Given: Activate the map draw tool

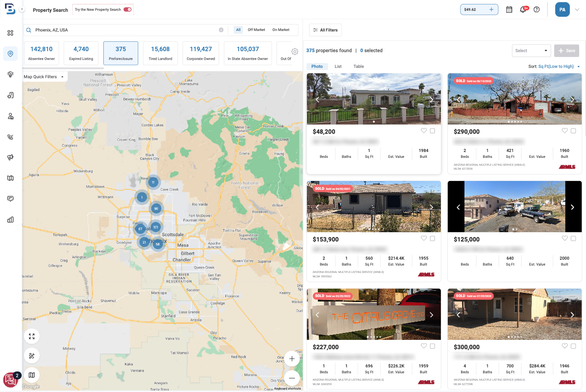Looking at the screenshot, I should tap(32, 356).
